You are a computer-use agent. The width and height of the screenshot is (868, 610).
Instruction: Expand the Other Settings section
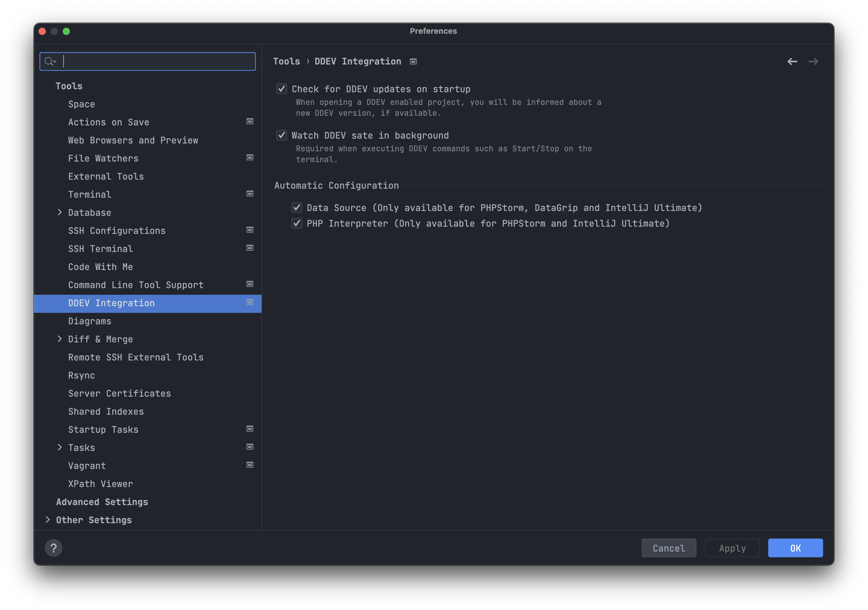click(48, 520)
